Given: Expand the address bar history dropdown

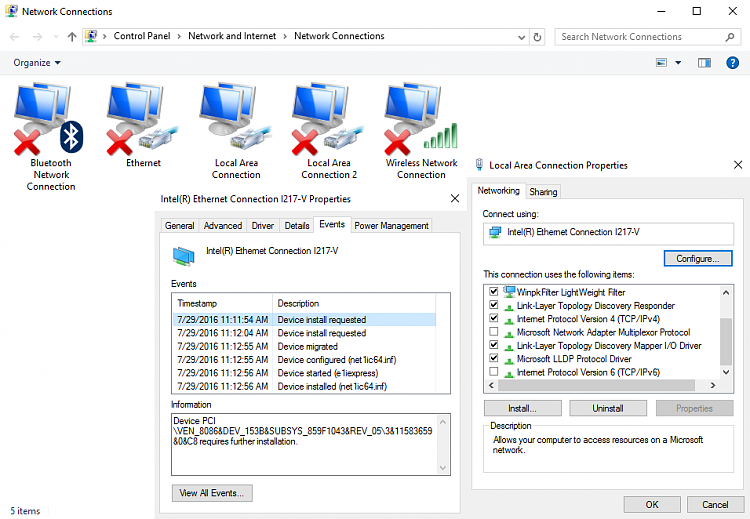Looking at the screenshot, I should 519,37.
